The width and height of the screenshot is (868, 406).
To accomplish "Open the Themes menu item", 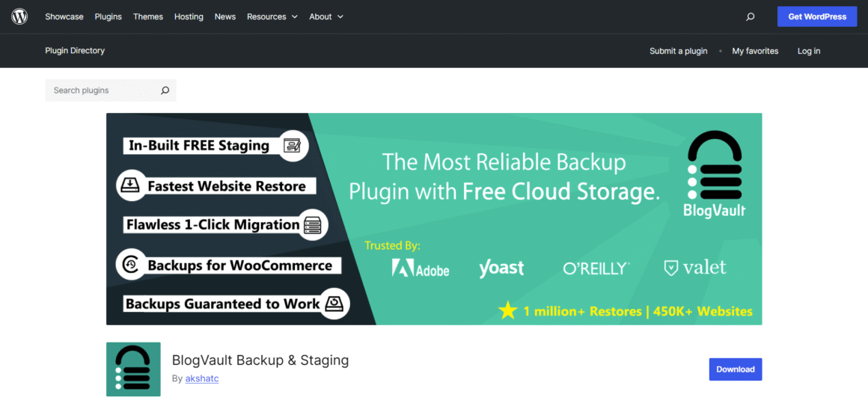I will click(x=148, y=16).
